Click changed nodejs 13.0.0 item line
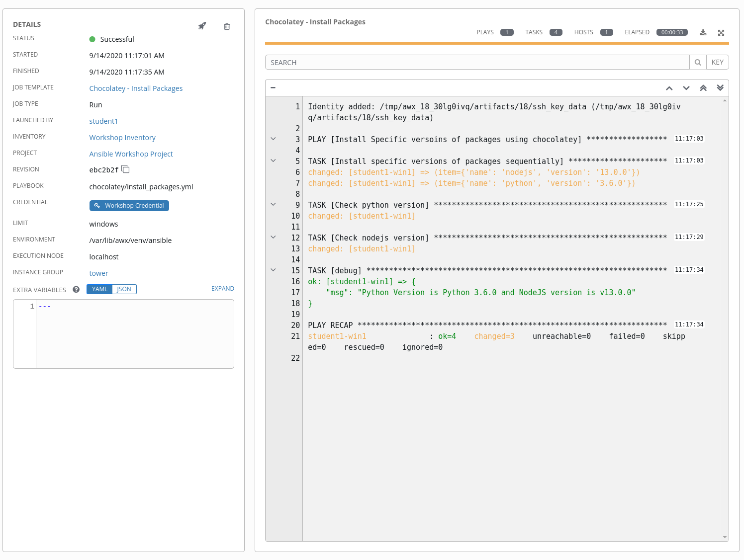744x560 pixels. [x=473, y=172]
